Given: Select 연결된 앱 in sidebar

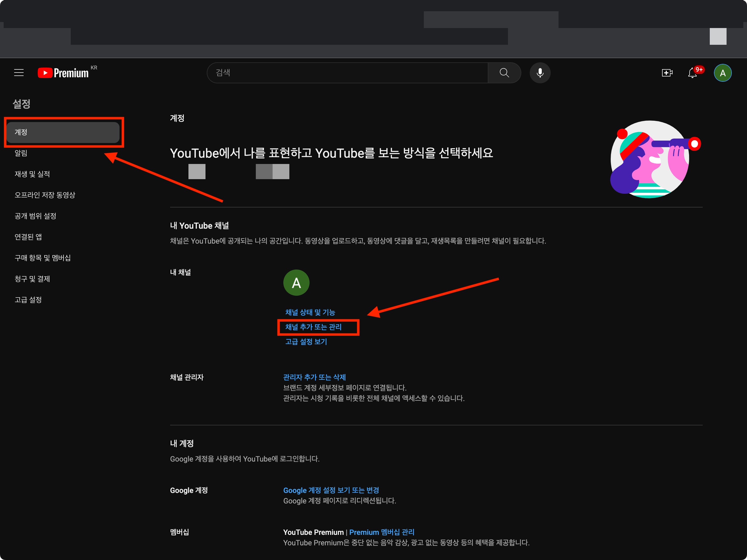Looking at the screenshot, I should click(28, 237).
